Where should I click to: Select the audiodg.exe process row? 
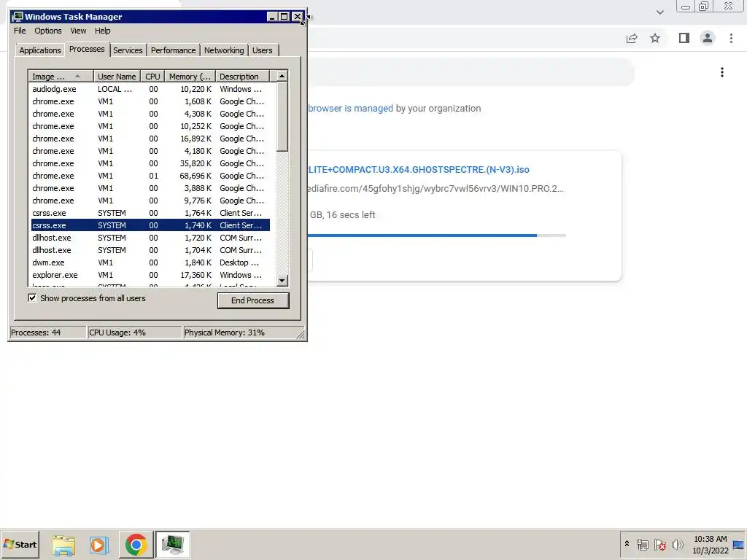[150, 89]
